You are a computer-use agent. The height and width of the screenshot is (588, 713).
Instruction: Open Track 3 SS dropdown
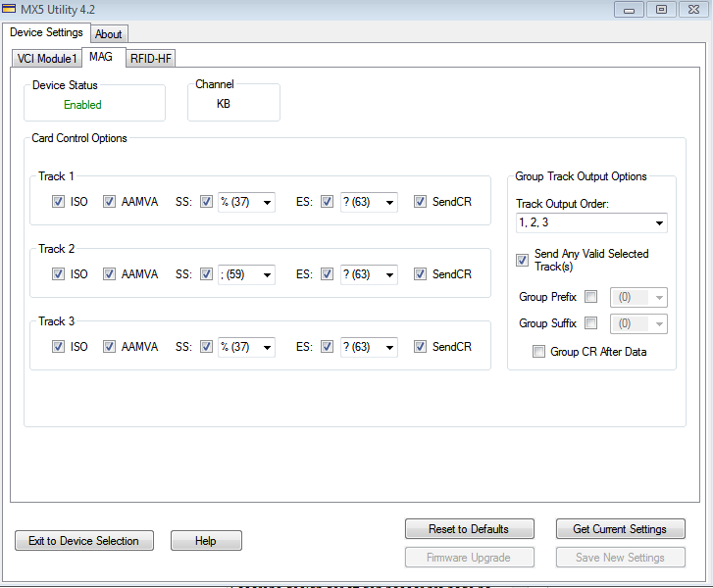coord(246,347)
